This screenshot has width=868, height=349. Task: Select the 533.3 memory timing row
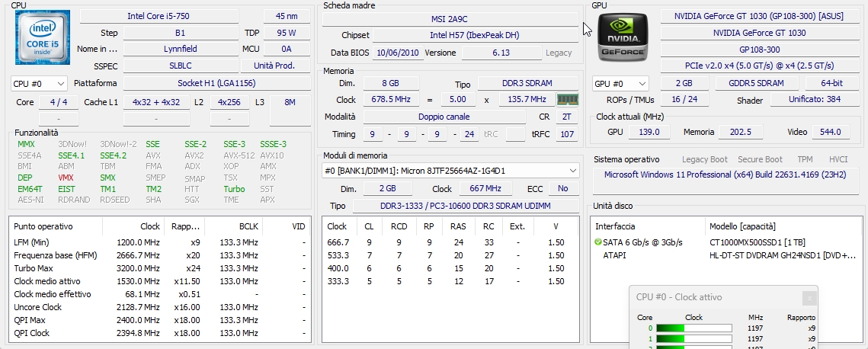(450, 255)
